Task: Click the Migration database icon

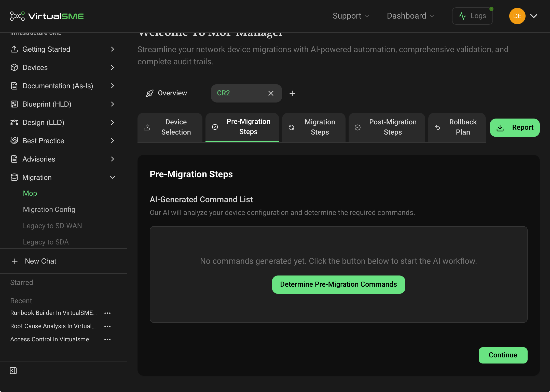Action: (x=14, y=177)
